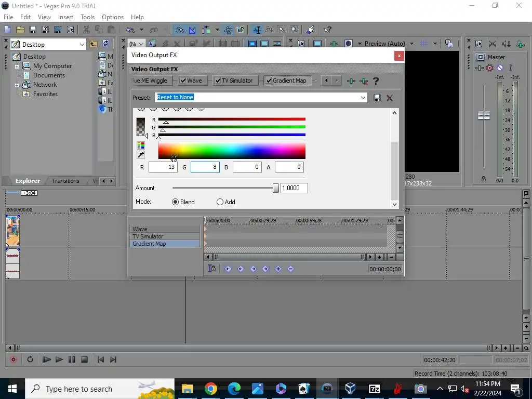Image resolution: width=532 pixels, height=399 pixels.
Task: Click the Stop button in transport bar
Action: point(85,360)
